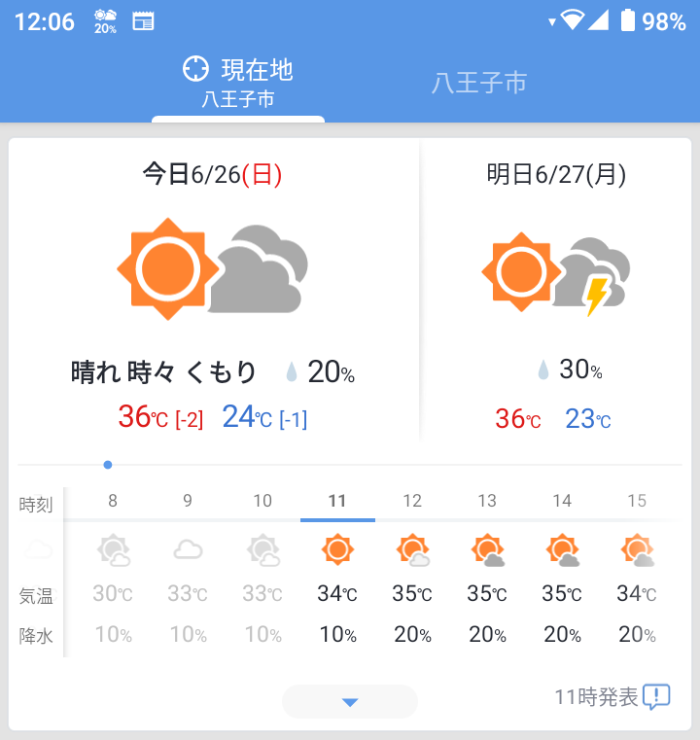
Task: Tap the current location crosshair icon
Action: pyautogui.click(x=195, y=69)
